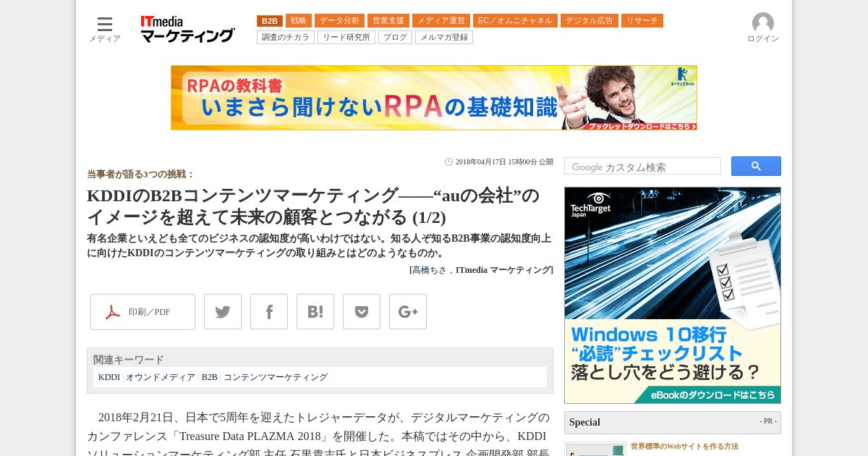The height and width of the screenshot is (456, 868).
Task: Share the article on Twitter
Action: click(x=223, y=312)
